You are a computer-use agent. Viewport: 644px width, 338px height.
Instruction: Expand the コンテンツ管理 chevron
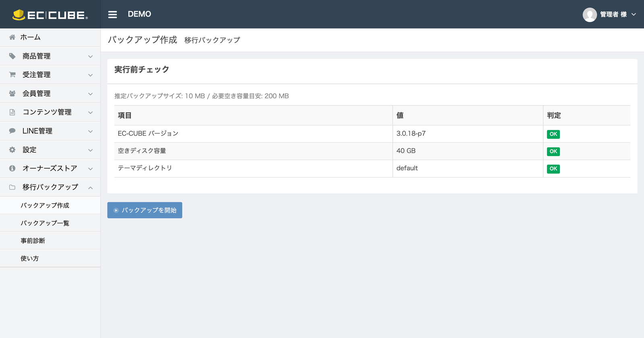point(91,113)
